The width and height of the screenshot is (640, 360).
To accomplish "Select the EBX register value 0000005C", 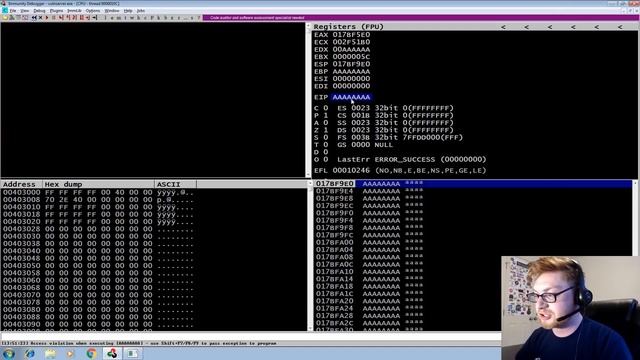I will (351, 57).
